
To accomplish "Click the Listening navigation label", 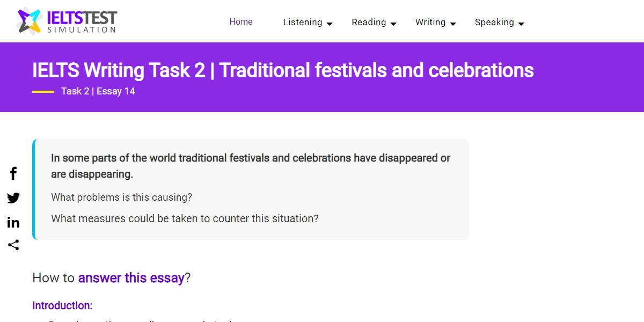I will click(303, 22).
